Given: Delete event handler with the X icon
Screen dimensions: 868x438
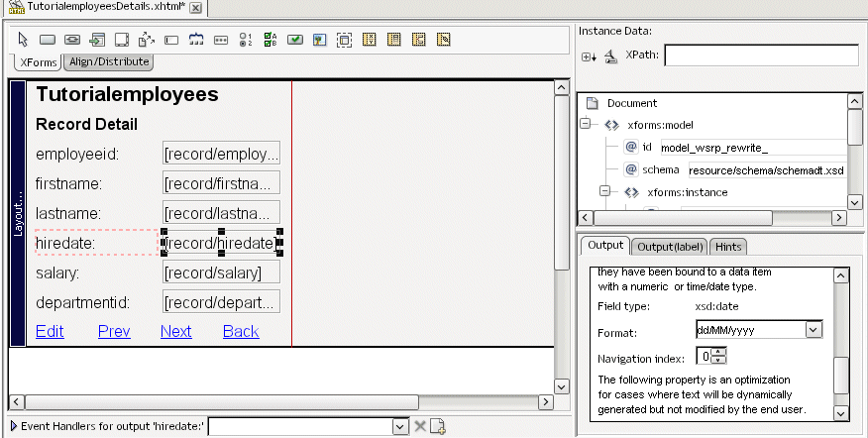Looking at the screenshot, I should click(420, 426).
